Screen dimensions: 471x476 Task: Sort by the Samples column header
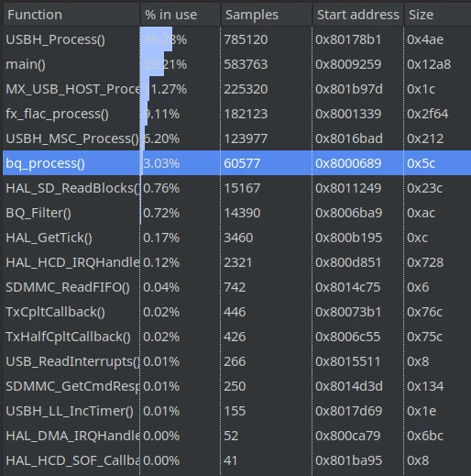coord(267,15)
